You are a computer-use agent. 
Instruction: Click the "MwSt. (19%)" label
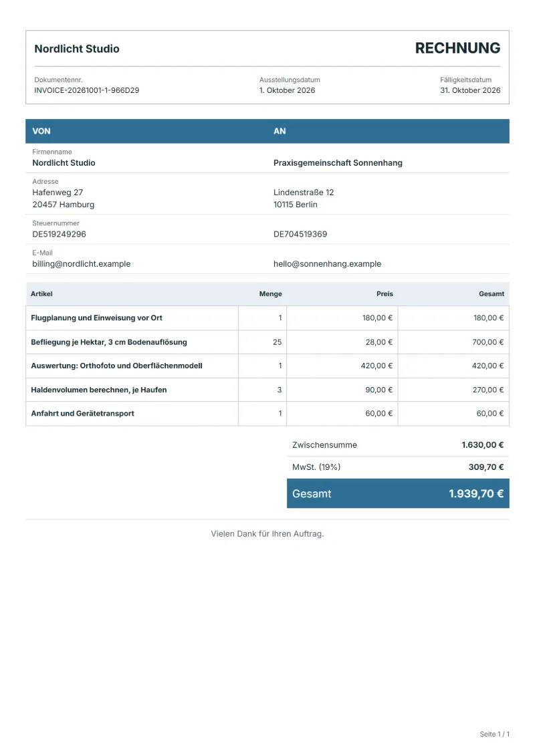pyautogui.click(x=316, y=467)
